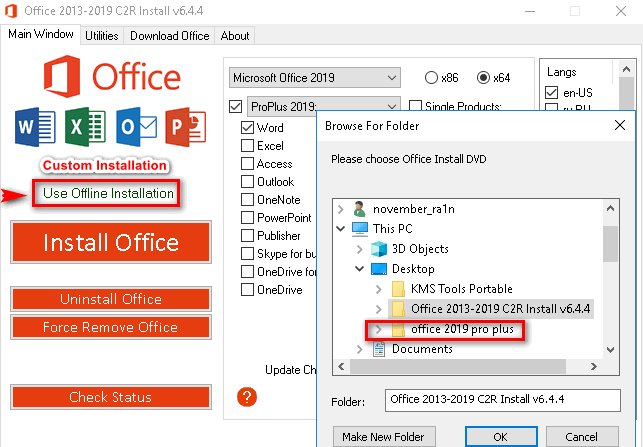Collapse the Desktop tree node

click(x=360, y=269)
